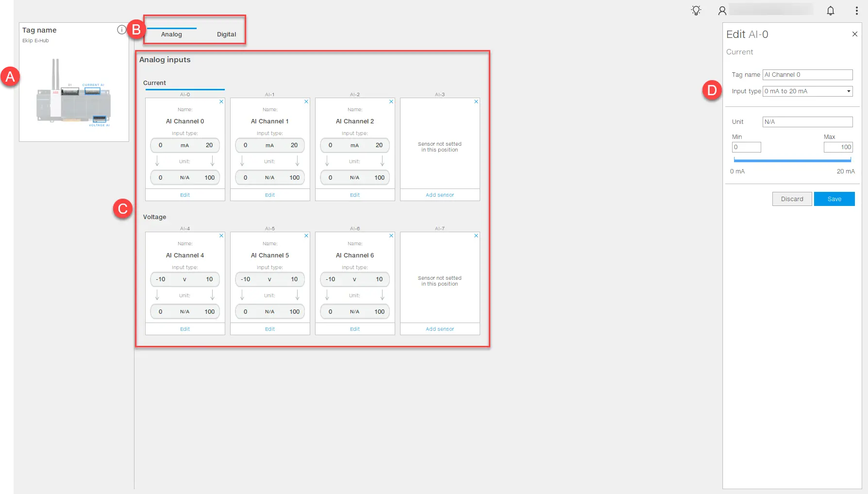Open the three-dot more options menu
The image size is (868, 494).
[856, 11]
